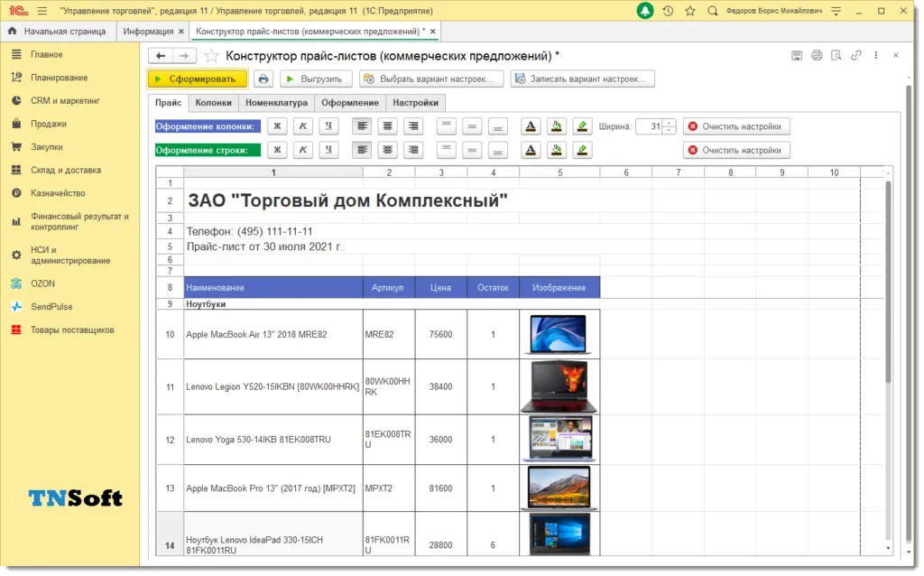Image resolution: width=924 pixels, height=576 pixels.
Task: Open the three-dot More menu of the form
Action: [876, 55]
